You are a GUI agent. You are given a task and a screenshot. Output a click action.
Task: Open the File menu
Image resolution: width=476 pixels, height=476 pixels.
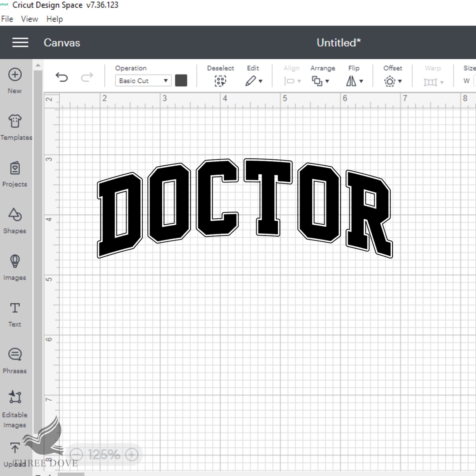tap(7, 19)
